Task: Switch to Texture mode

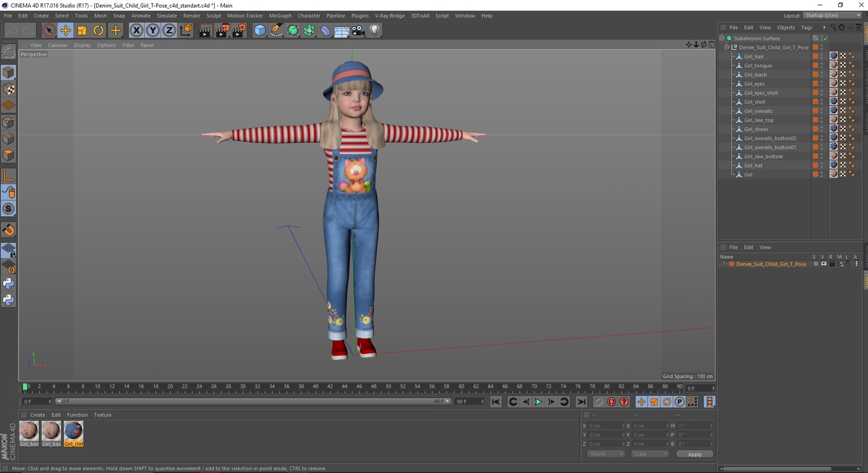Action: tap(9, 89)
